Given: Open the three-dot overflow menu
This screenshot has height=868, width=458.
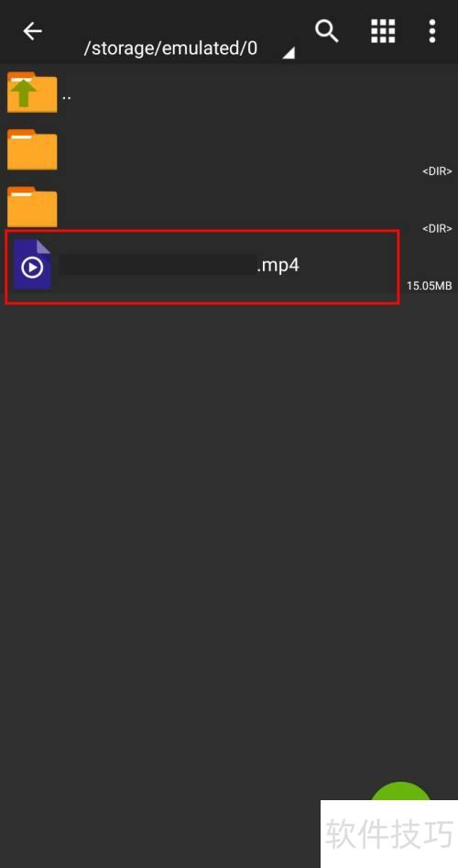Looking at the screenshot, I should tap(432, 31).
